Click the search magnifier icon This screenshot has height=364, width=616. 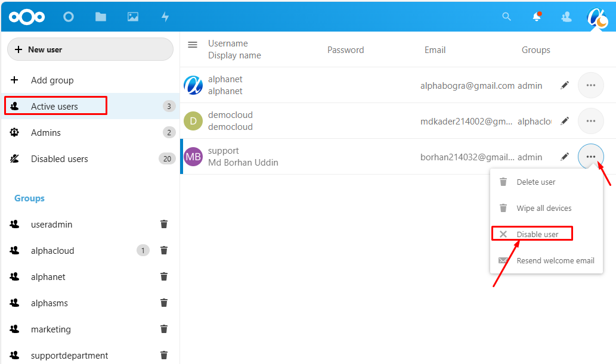507,17
